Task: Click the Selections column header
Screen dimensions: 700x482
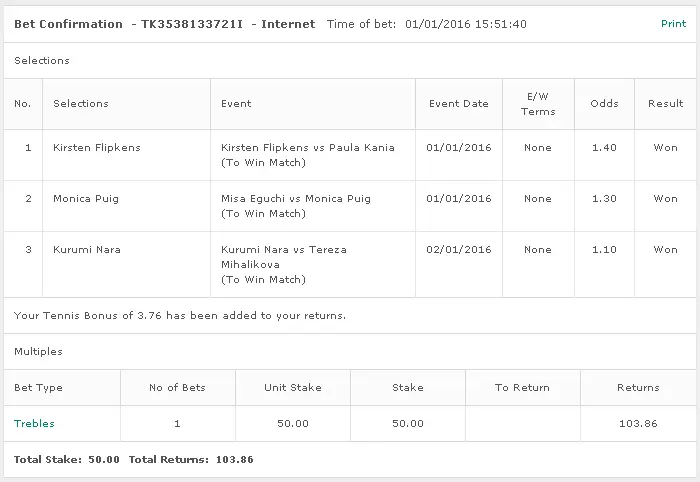Action: point(81,103)
